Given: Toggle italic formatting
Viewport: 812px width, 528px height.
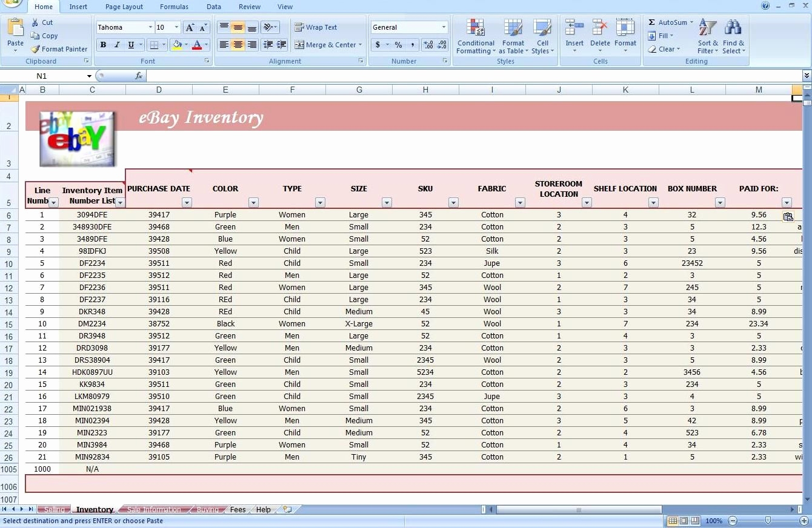Looking at the screenshot, I should (x=118, y=45).
